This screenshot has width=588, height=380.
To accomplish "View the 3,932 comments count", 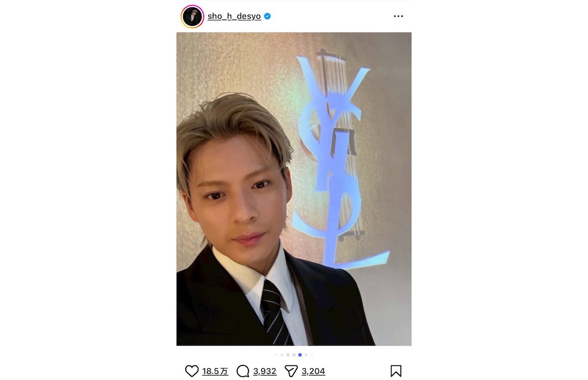I will [x=265, y=371].
